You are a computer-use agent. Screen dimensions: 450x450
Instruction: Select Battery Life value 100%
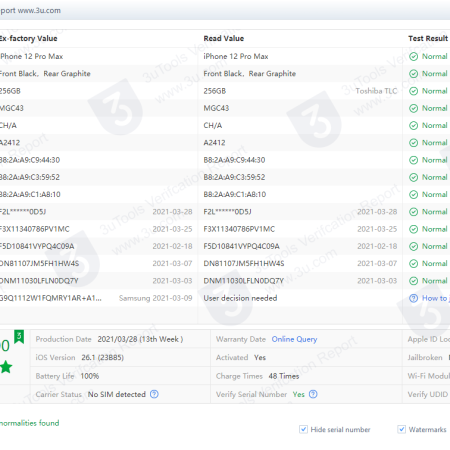[x=90, y=376]
